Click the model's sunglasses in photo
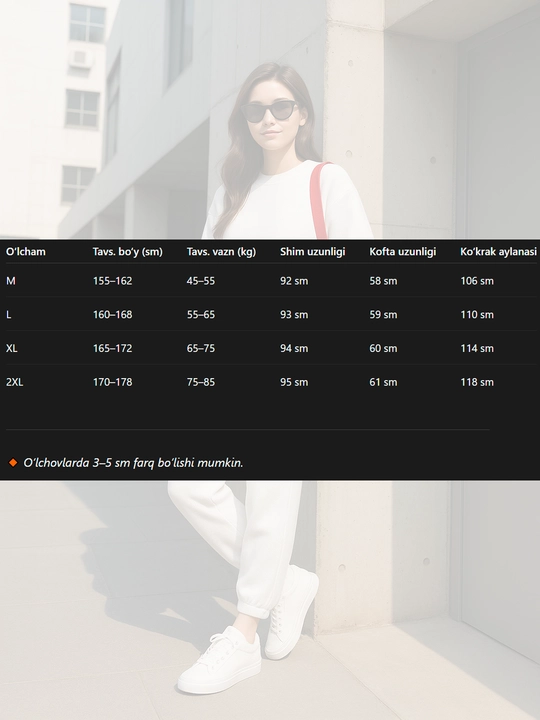540x720 pixels. (269, 111)
